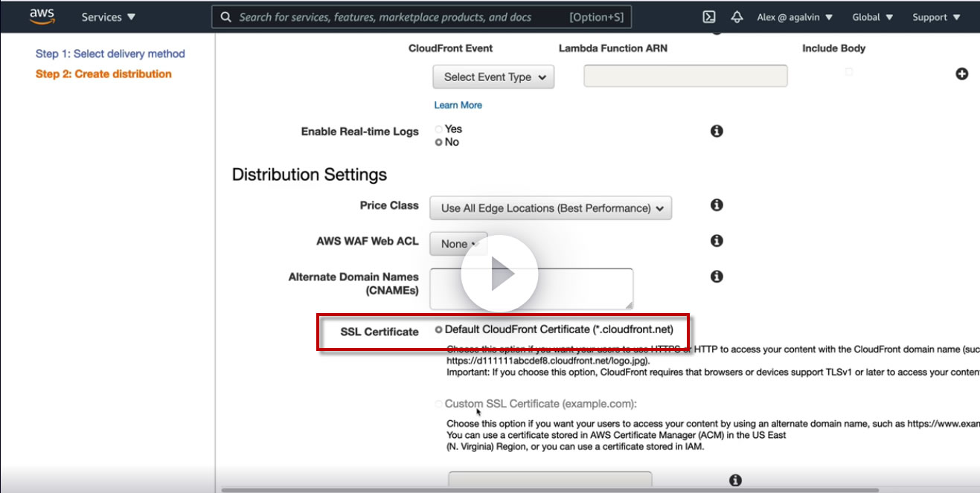Select Yes for Enable Real-time Logs

439,129
